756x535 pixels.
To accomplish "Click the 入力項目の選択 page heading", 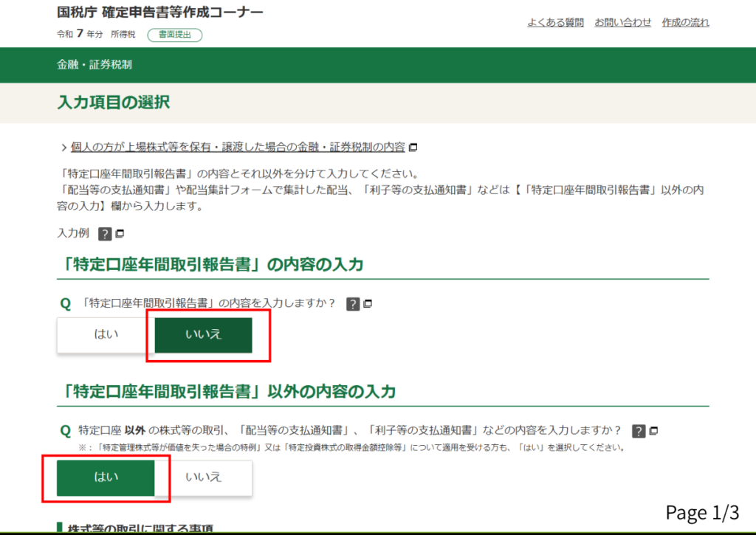I will pyautogui.click(x=113, y=103).
